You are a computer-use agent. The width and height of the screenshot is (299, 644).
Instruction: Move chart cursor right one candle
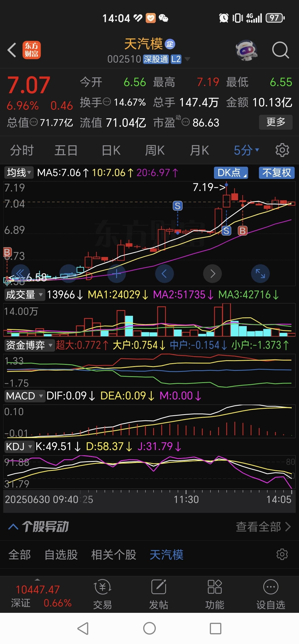coord(213,273)
